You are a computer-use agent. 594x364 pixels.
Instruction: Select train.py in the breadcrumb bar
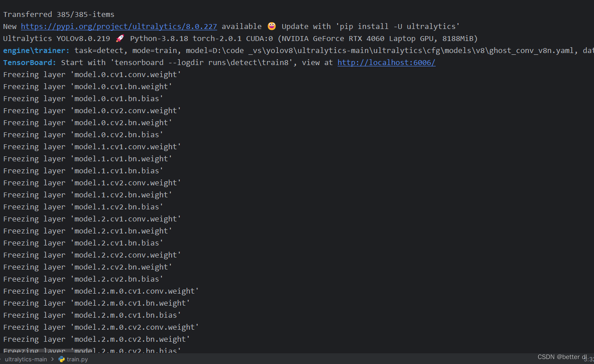[x=77, y=359]
